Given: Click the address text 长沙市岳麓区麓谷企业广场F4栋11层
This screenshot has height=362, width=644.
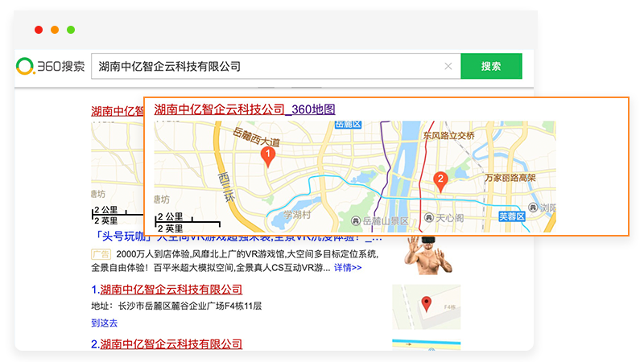Looking at the screenshot, I should [190, 306].
